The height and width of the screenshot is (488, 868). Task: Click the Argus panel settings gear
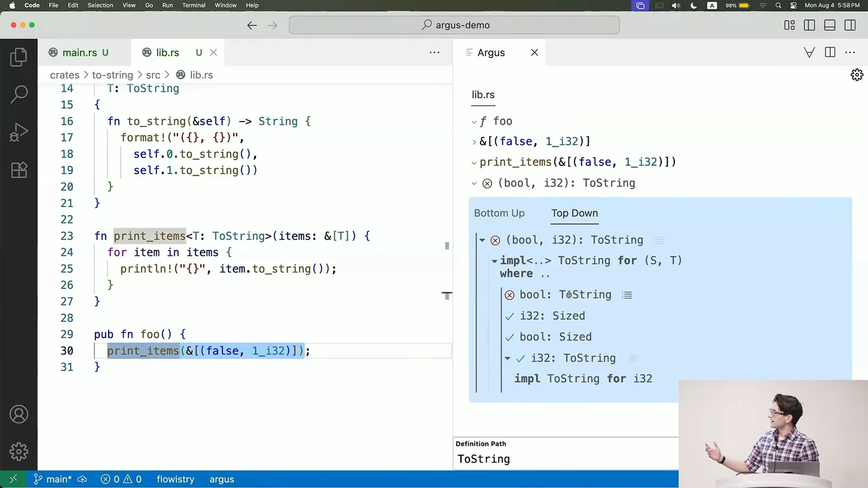[857, 75]
